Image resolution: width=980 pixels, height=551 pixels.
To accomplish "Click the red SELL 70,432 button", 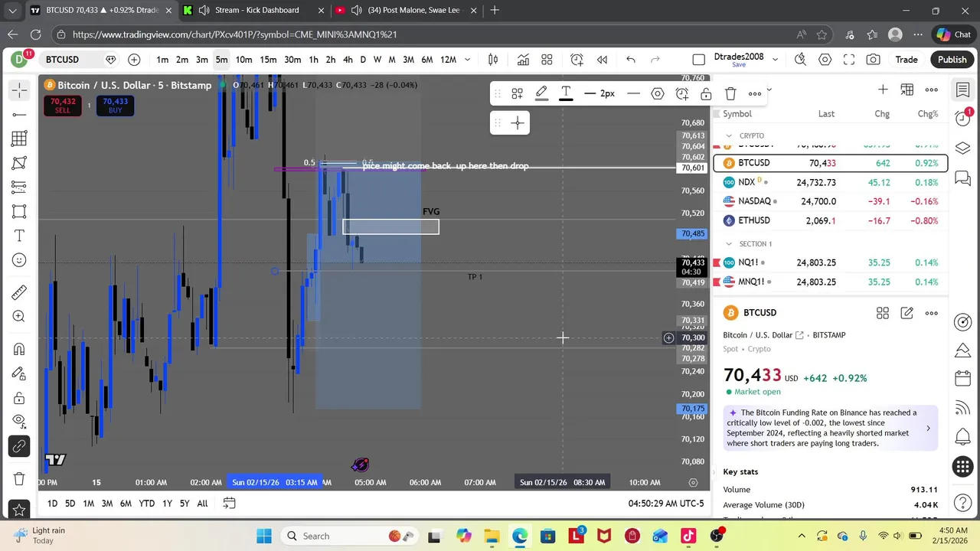I will pos(63,106).
